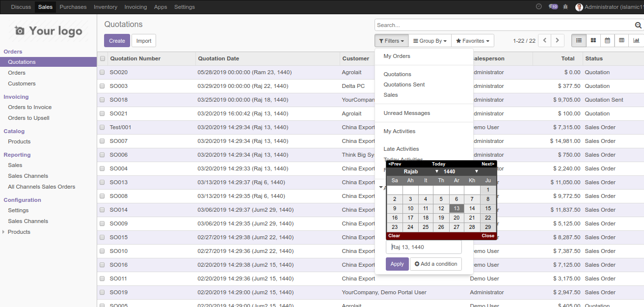The width and height of the screenshot is (644, 307).
Task: Check the SO020 row checkbox
Action: (103, 72)
